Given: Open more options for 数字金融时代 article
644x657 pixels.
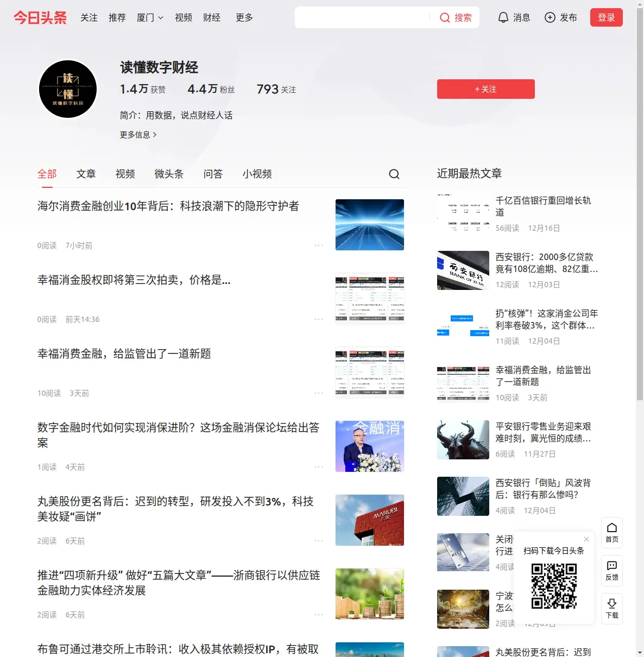Looking at the screenshot, I should pyautogui.click(x=319, y=467).
